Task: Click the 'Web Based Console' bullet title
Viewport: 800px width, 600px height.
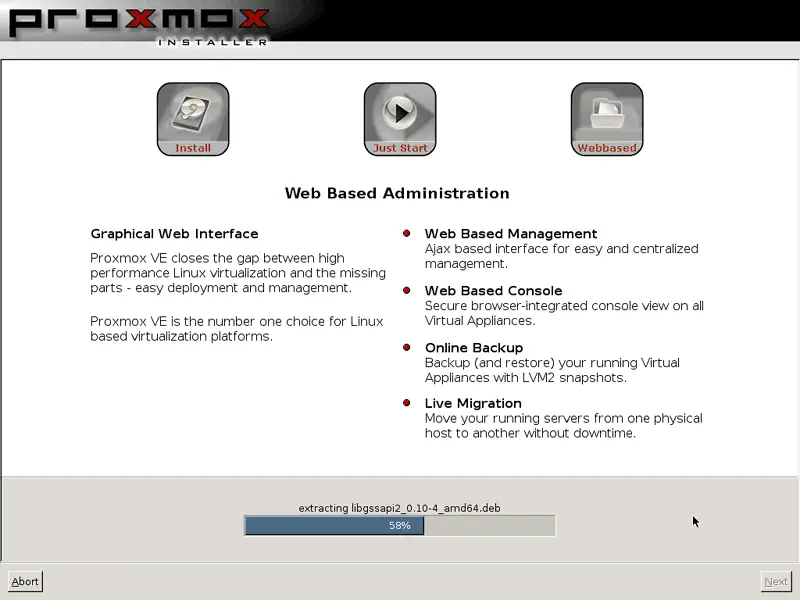Action: (493, 291)
